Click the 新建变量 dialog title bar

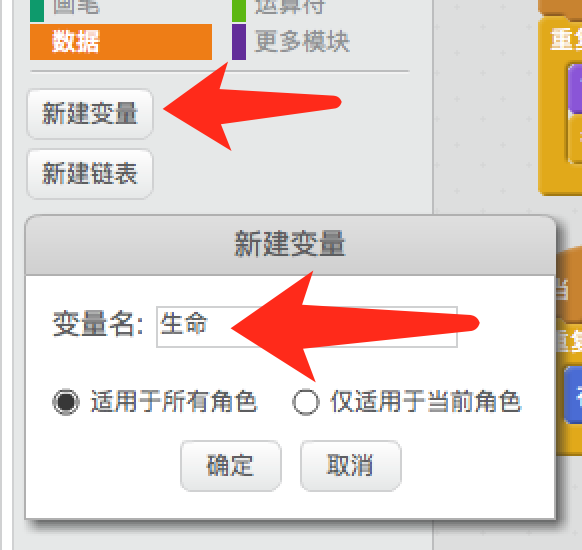click(x=290, y=245)
